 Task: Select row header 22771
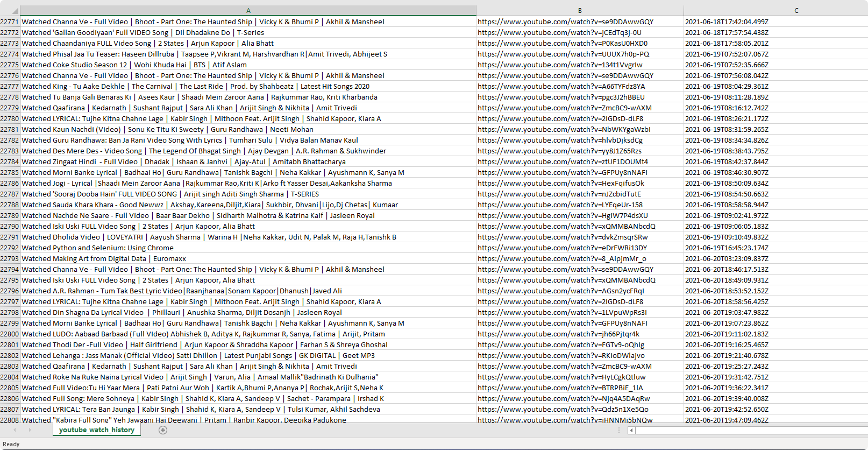pos(10,22)
